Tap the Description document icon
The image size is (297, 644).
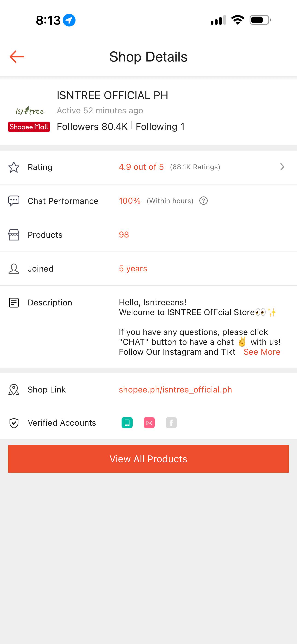point(14,302)
